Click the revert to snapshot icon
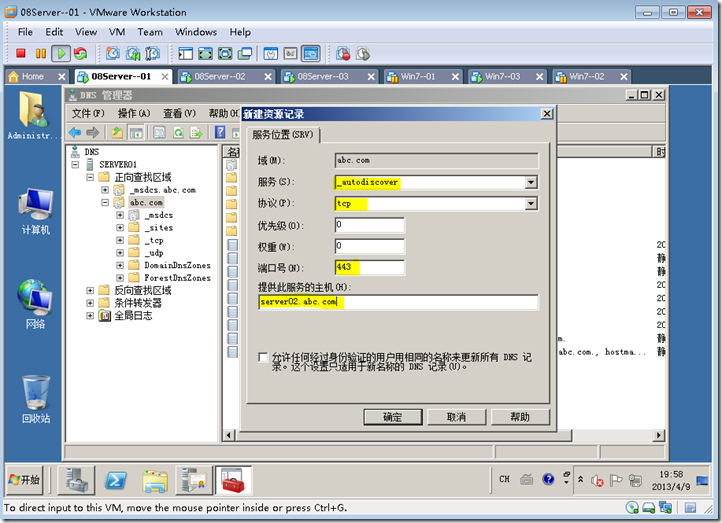 tap(133, 54)
